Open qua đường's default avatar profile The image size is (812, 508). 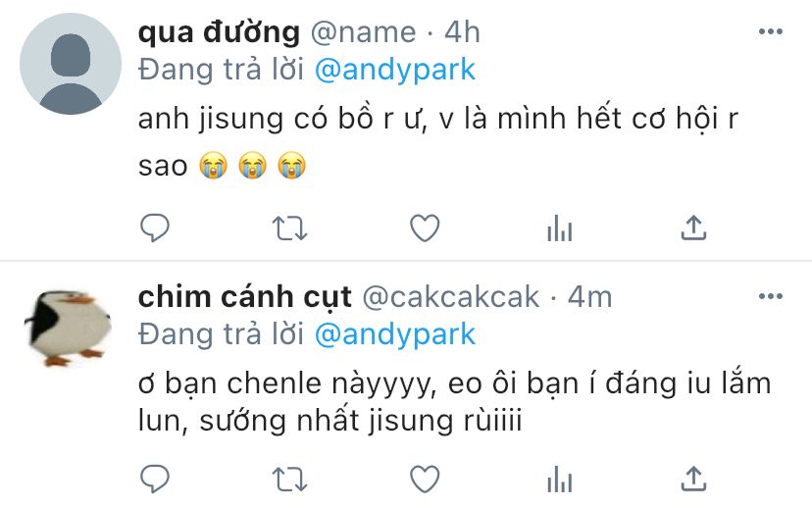[71, 64]
